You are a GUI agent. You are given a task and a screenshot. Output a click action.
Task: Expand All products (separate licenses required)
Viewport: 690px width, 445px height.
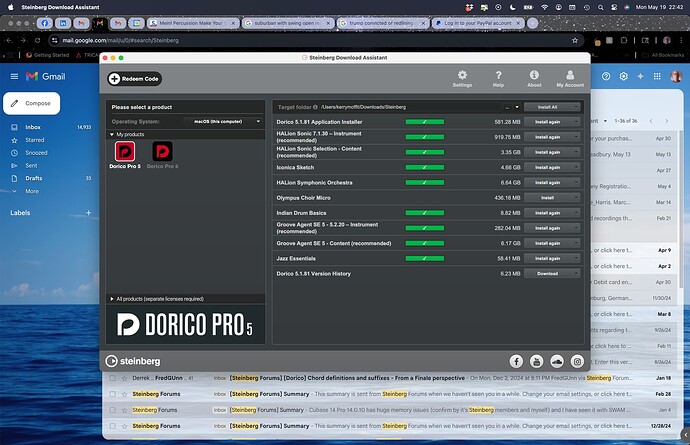click(112, 299)
